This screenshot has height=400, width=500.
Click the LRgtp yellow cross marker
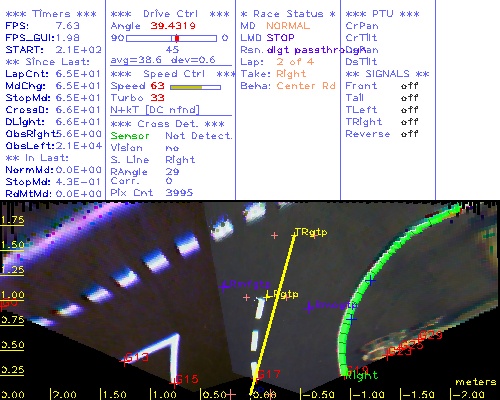click(267, 296)
